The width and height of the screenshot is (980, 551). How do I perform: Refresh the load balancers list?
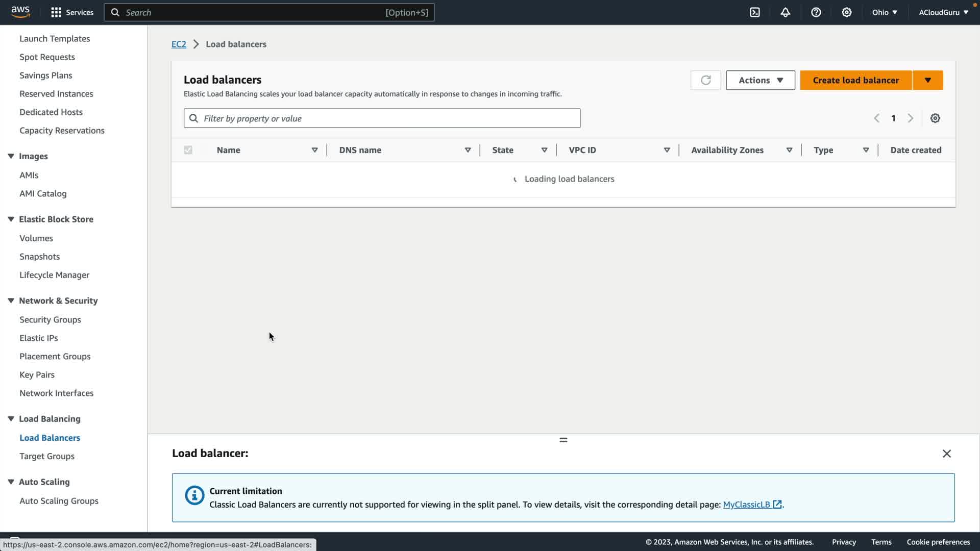[705, 80]
